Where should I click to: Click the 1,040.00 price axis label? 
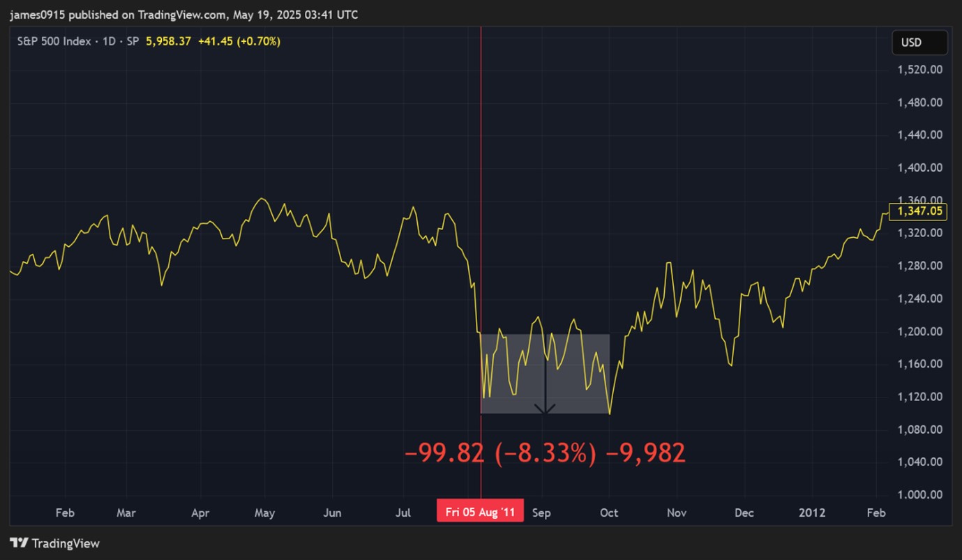(x=920, y=462)
